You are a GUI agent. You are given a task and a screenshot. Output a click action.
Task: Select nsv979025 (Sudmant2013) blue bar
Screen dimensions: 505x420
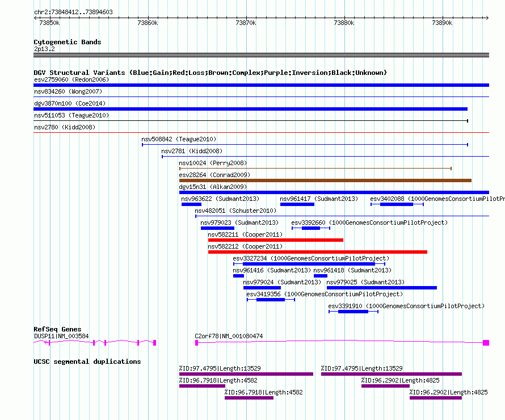coord(382,288)
